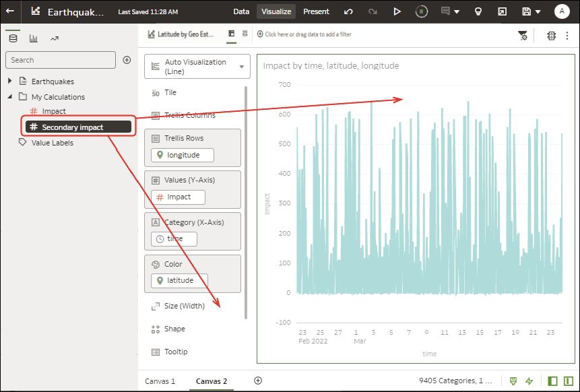The height and width of the screenshot is (392, 580).
Task: Open the Visualizations panel icon
Action: [34, 38]
